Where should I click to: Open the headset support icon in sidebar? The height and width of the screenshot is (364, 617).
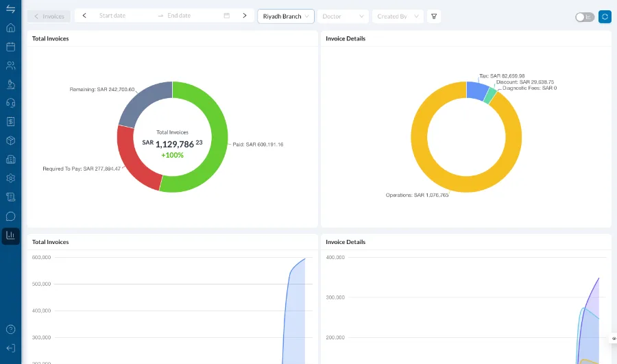(10, 103)
